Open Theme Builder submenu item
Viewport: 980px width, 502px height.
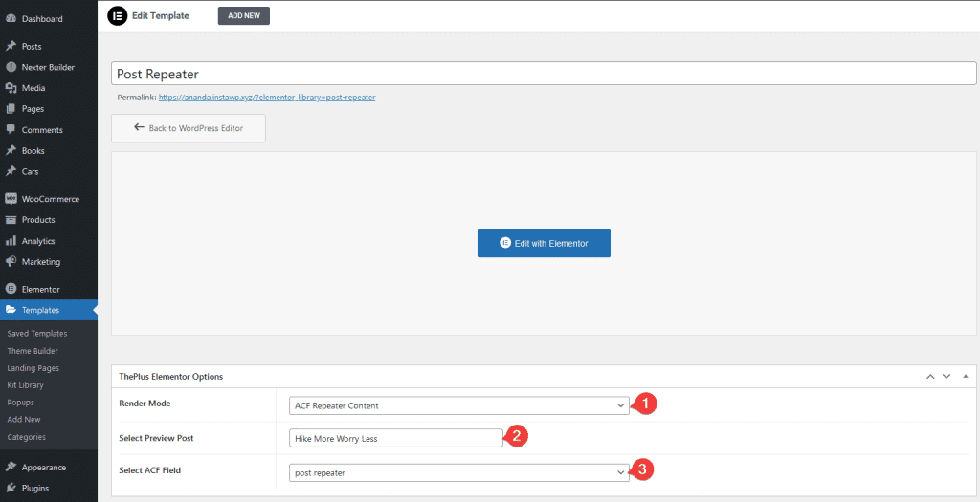click(33, 351)
